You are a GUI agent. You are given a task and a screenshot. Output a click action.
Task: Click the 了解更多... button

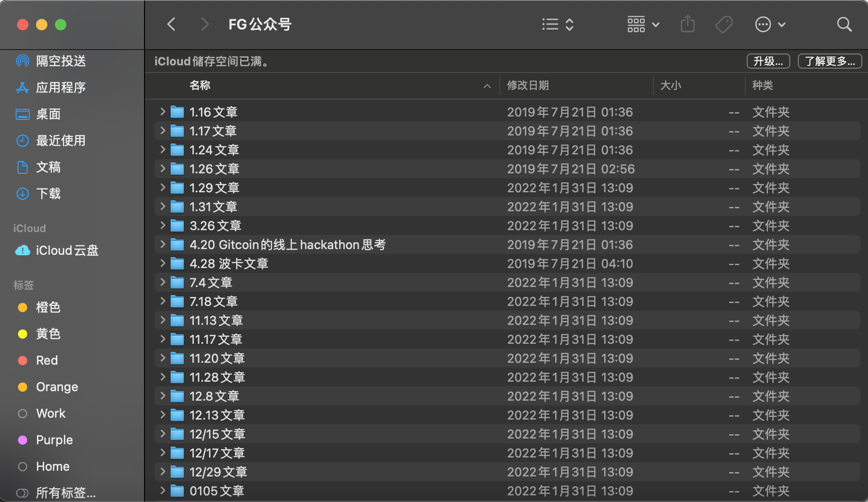coord(830,61)
